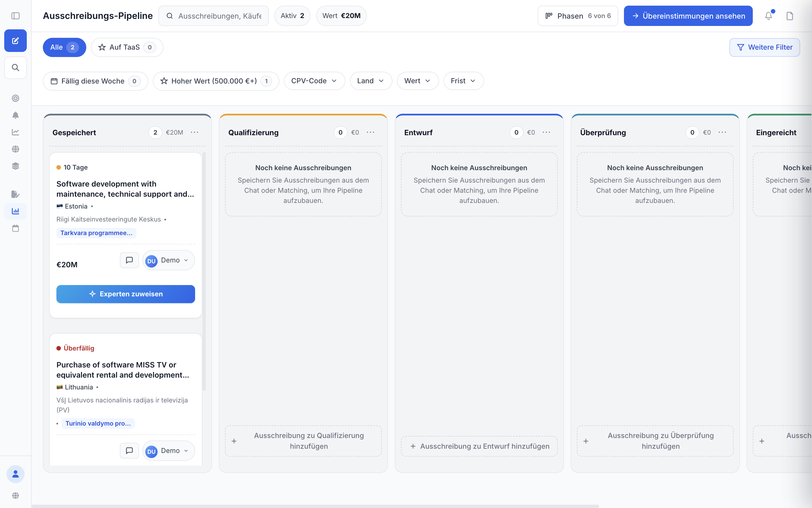This screenshot has height=508, width=812.
Task: Click Übereinstimmungen ansehen button
Action: [x=688, y=16]
